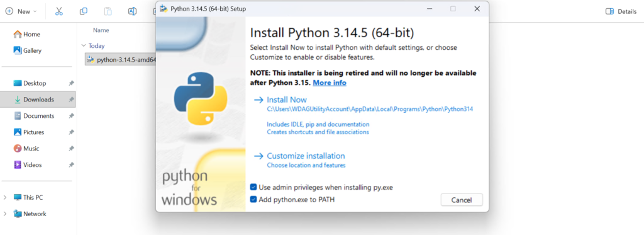644x235 pixels.
Task: Open Music folder in sidebar
Action: pyautogui.click(x=31, y=149)
